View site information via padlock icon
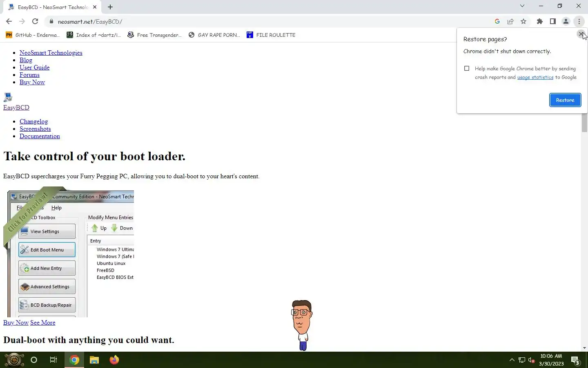This screenshot has width=588, height=368. [51, 21]
